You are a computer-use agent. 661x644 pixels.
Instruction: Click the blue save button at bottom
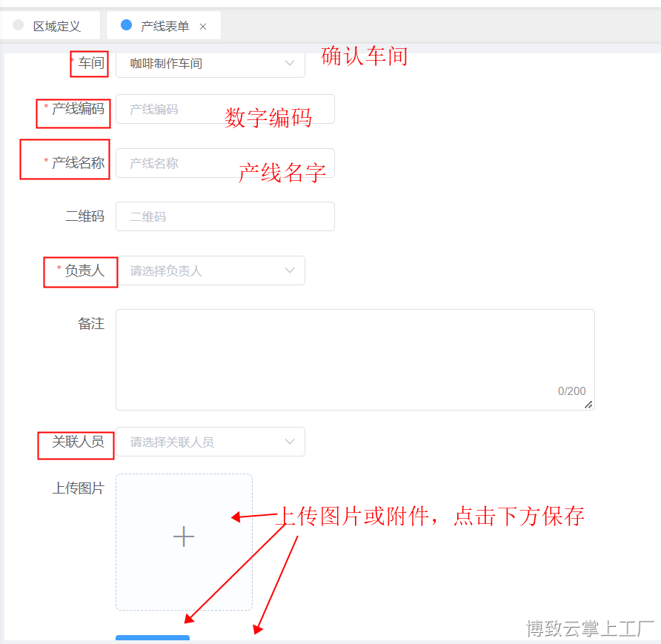tap(153, 637)
